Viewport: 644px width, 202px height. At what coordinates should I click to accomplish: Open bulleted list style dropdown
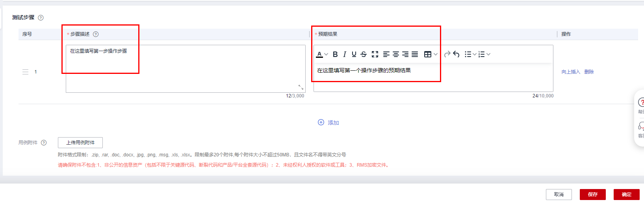[x=474, y=54]
